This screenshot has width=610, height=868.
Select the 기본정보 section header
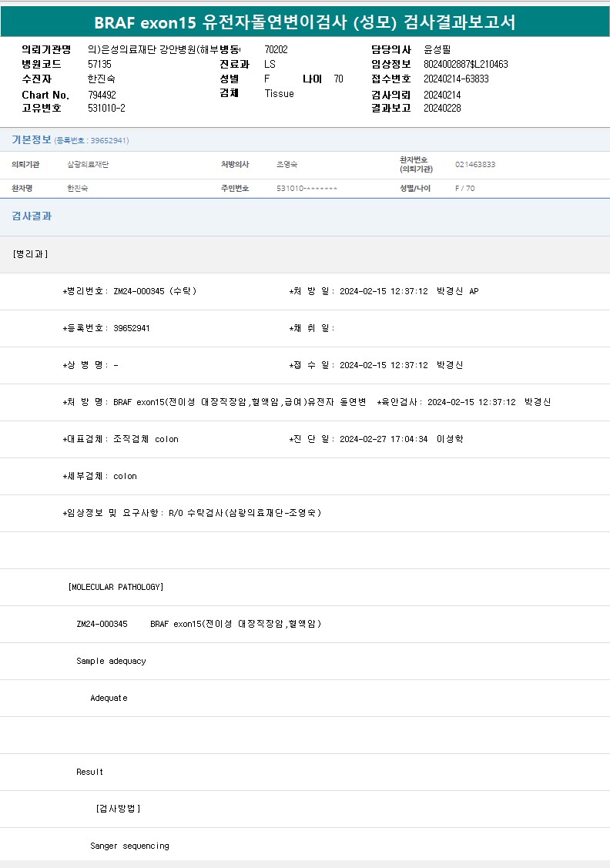[x=32, y=140]
